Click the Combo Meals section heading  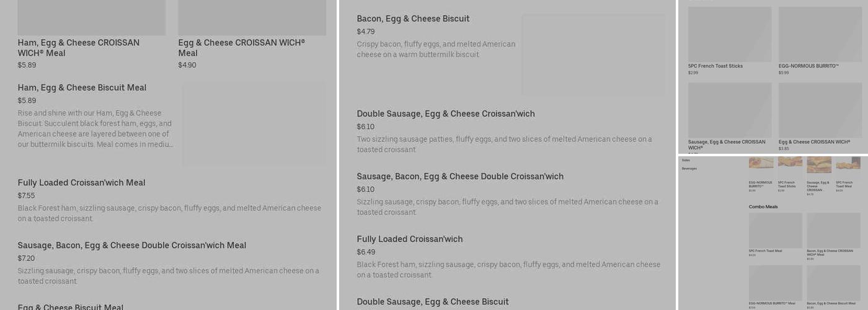coord(763,207)
